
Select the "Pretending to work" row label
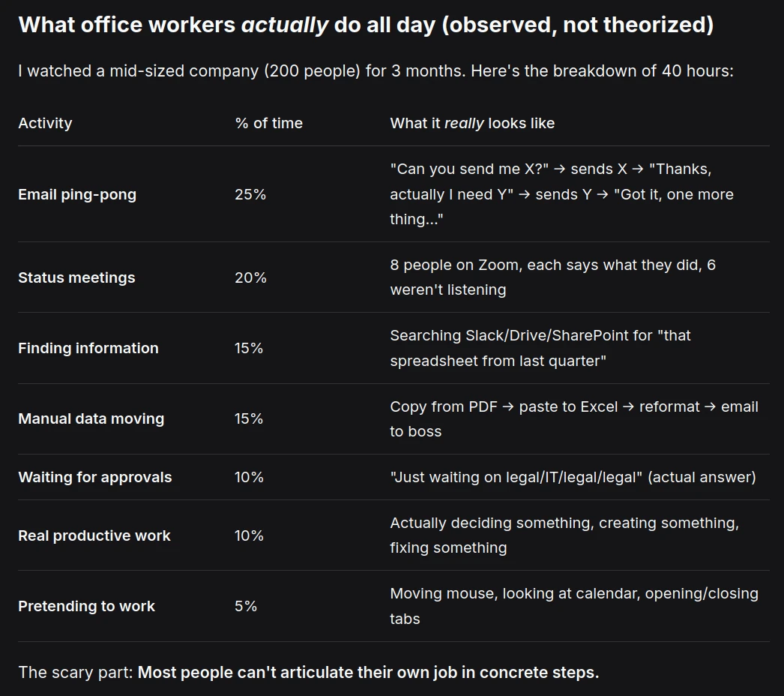86,606
